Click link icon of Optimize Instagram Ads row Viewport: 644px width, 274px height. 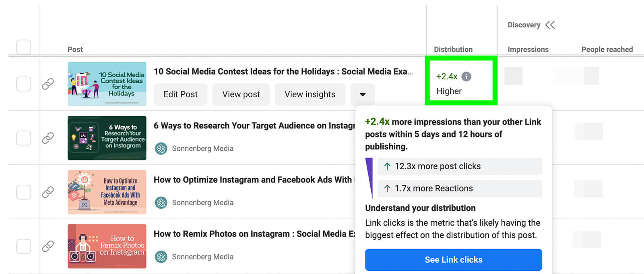point(48,192)
